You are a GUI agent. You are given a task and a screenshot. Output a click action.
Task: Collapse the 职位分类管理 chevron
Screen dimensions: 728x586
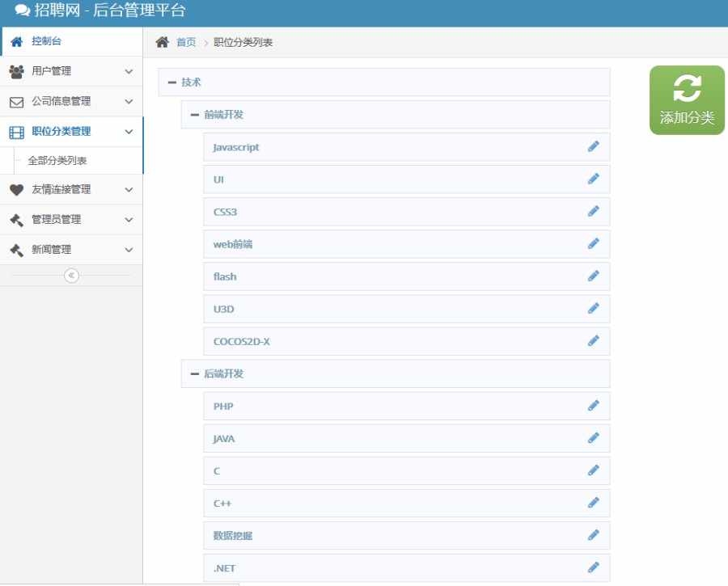click(x=129, y=132)
